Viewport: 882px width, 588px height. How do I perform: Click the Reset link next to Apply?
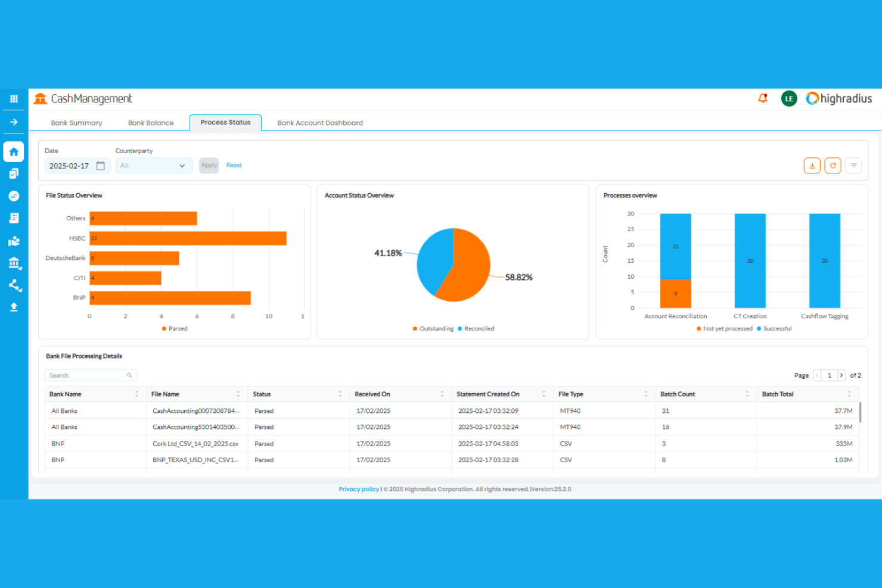(234, 165)
